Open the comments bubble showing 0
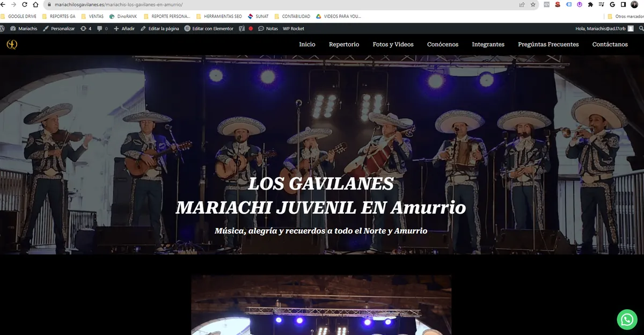The width and height of the screenshot is (644, 335). 103,28
